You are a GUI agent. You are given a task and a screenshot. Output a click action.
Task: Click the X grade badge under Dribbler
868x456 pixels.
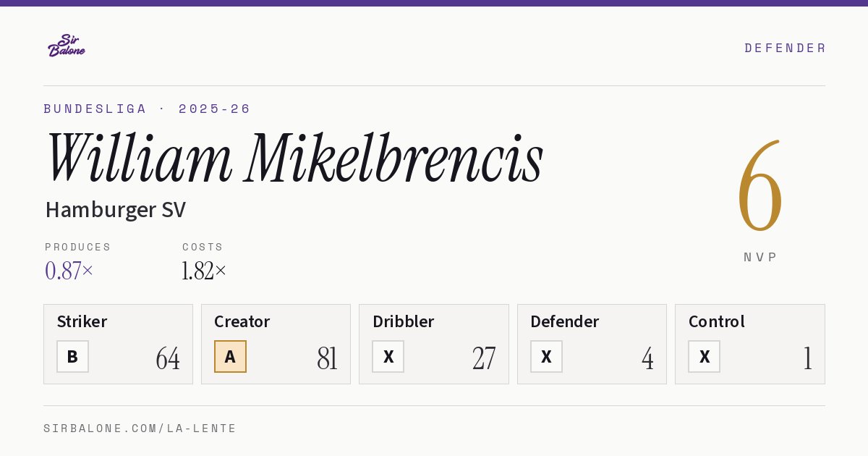pyautogui.click(x=388, y=356)
